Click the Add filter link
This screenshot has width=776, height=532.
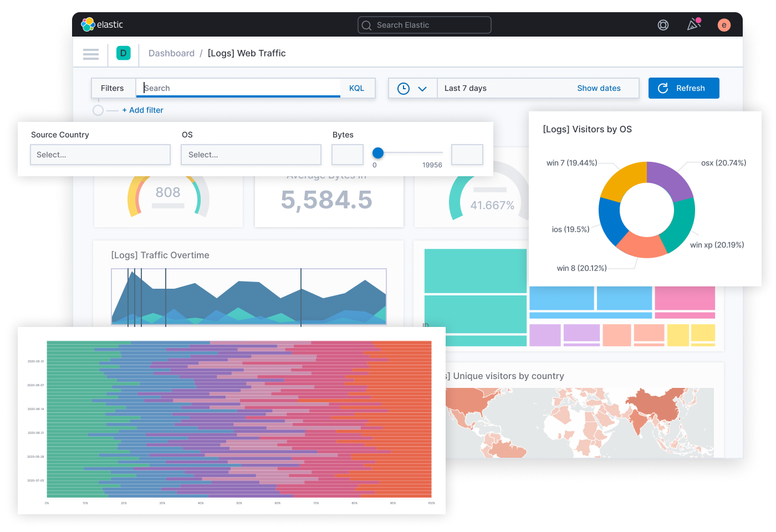pyautogui.click(x=142, y=110)
